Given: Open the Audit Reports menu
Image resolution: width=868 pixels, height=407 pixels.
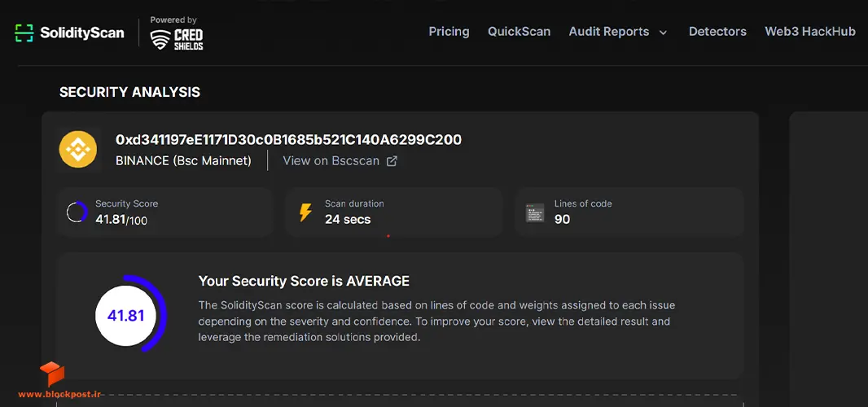Looking at the screenshot, I should pos(609,32).
